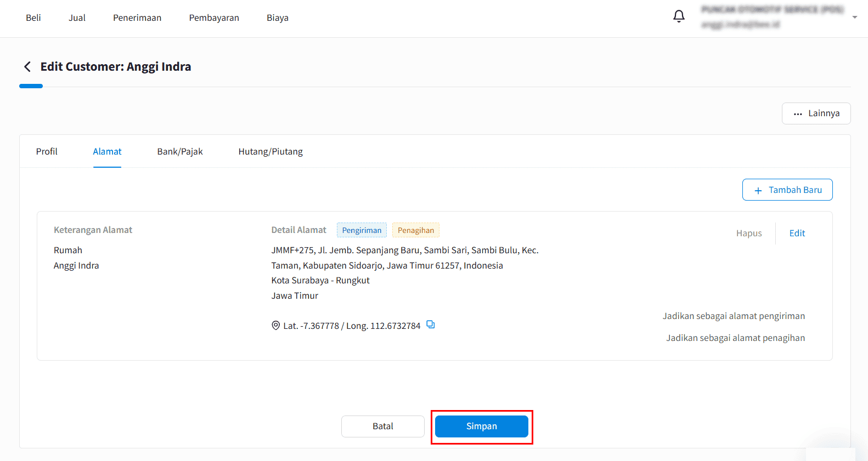
Task: Select the 'Rumah' address label
Action: [68, 250]
